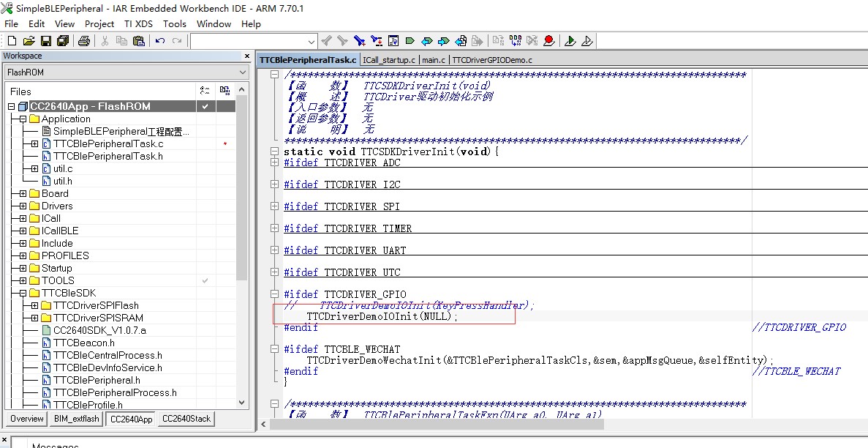868x448 pixels.
Task: Unfold the #ifdef TTCDRIVER_ADC code block
Action: pyautogui.click(x=274, y=163)
